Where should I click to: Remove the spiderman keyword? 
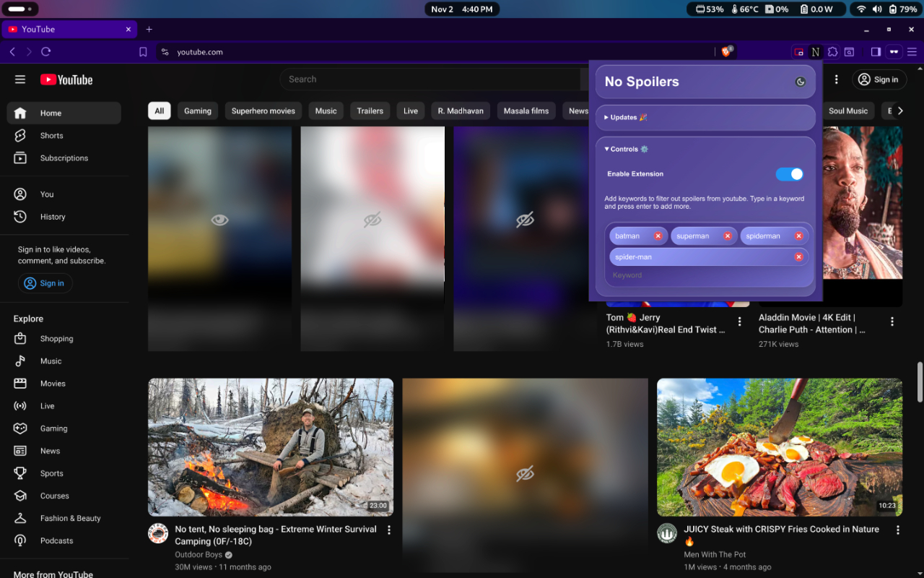click(799, 236)
